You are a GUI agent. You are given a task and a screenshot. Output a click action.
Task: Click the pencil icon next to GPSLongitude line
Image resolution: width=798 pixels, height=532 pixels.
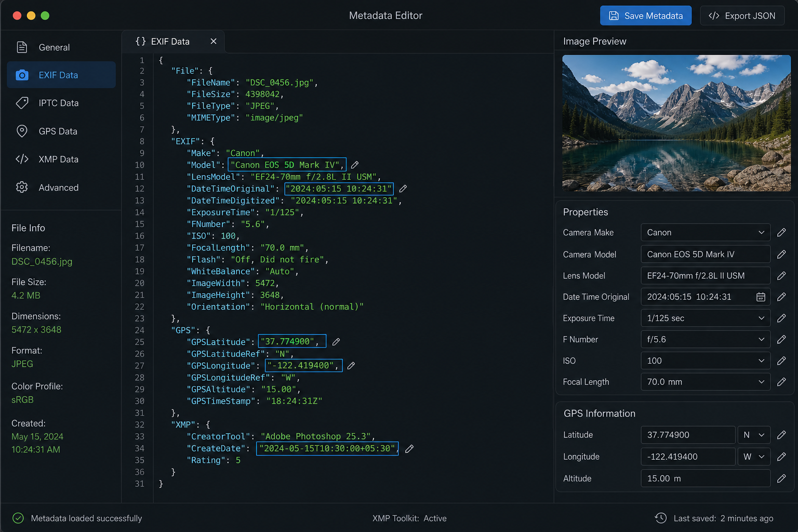click(351, 366)
